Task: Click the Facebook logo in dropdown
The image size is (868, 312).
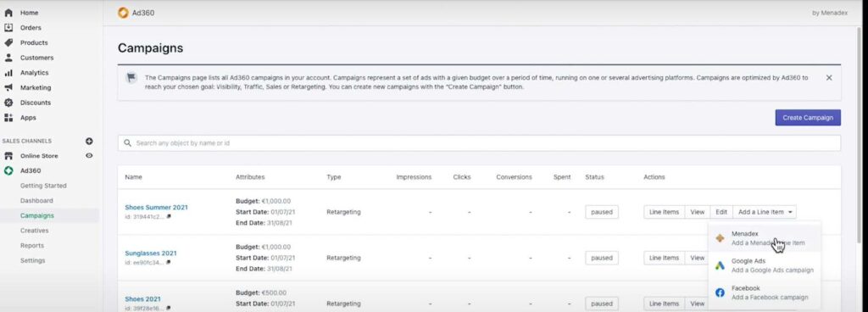Action: click(x=720, y=292)
